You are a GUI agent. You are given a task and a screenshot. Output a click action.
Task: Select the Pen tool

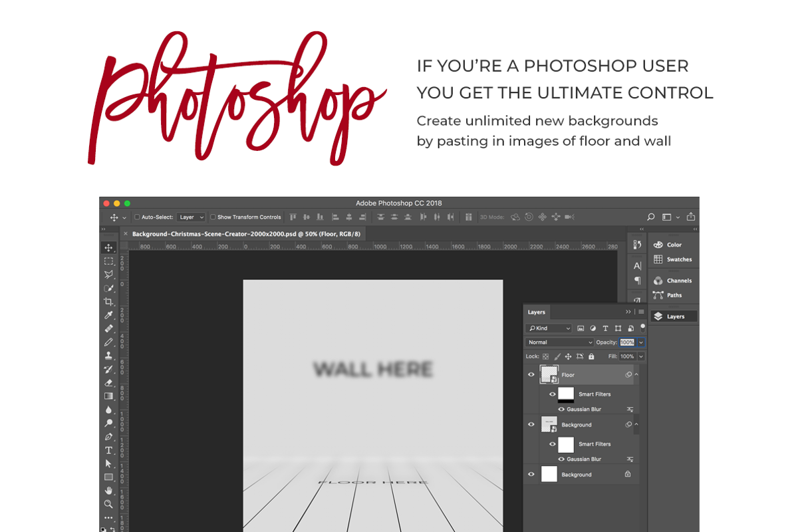click(108, 437)
